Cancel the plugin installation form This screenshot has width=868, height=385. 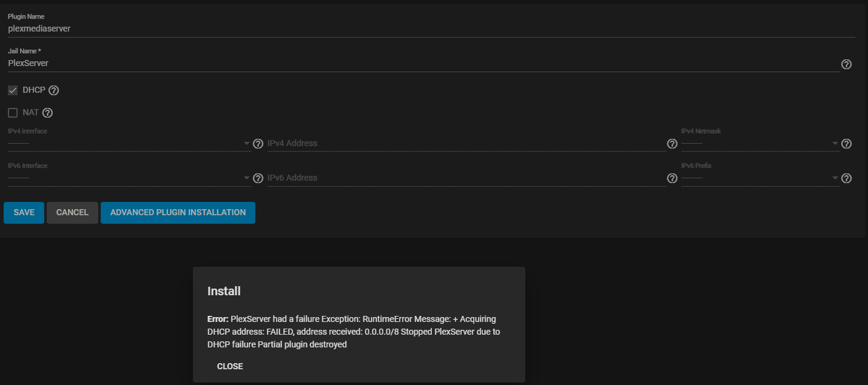click(x=72, y=213)
